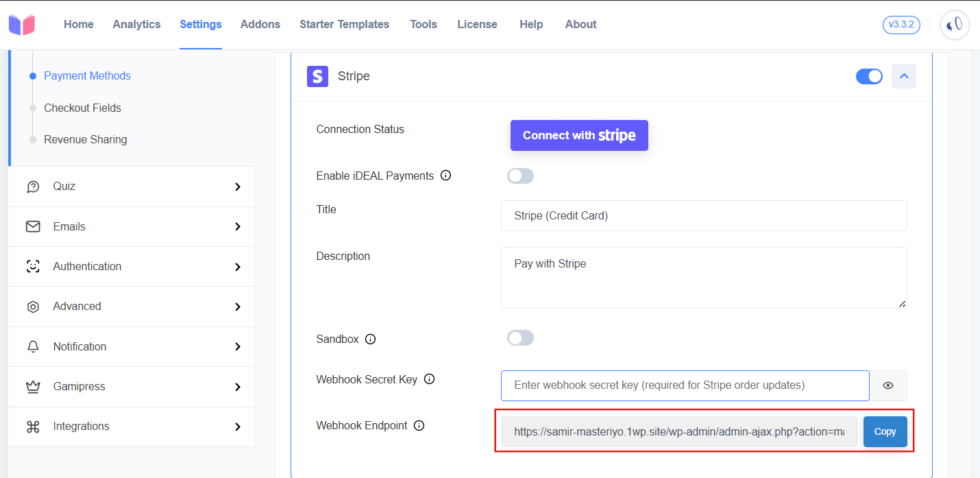Viewport: 980px width, 478px height.
Task: Click the Stripe S logo icon
Action: click(x=317, y=76)
